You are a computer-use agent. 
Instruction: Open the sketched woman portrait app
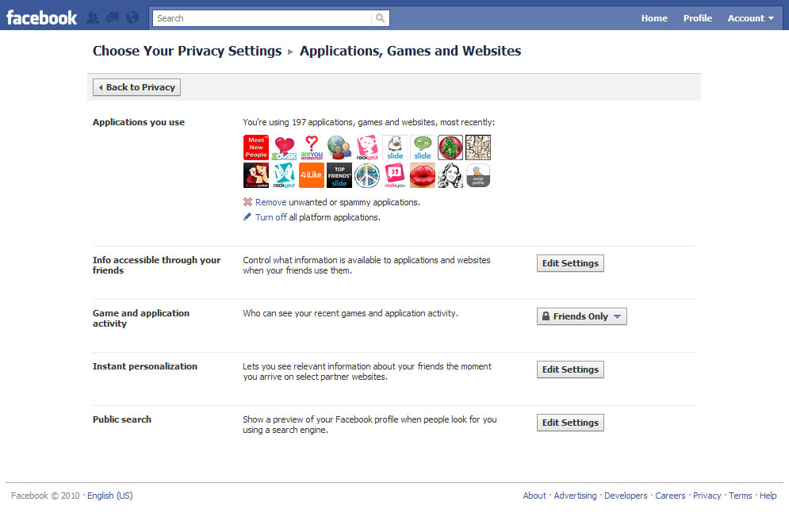(x=450, y=175)
